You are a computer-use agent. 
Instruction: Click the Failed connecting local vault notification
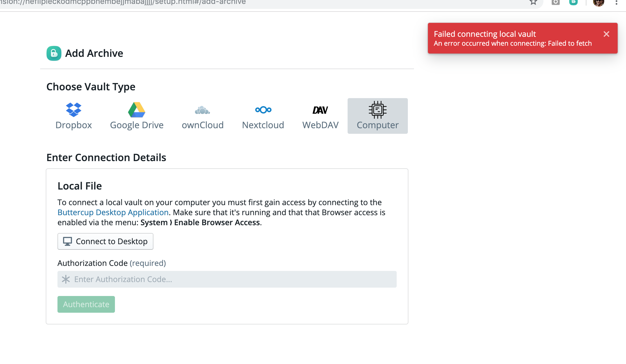(x=523, y=38)
